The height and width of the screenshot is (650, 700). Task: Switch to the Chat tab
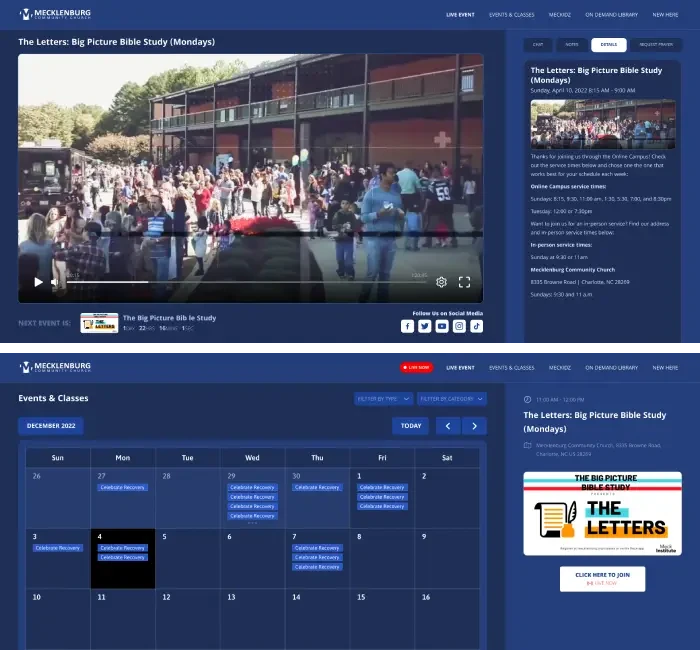(538, 45)
